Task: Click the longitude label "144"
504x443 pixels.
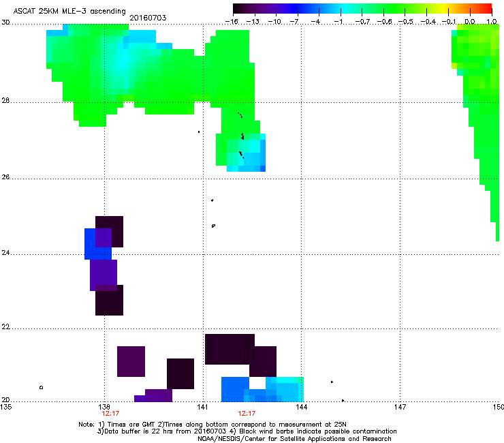Action: (x=301, y=408)
